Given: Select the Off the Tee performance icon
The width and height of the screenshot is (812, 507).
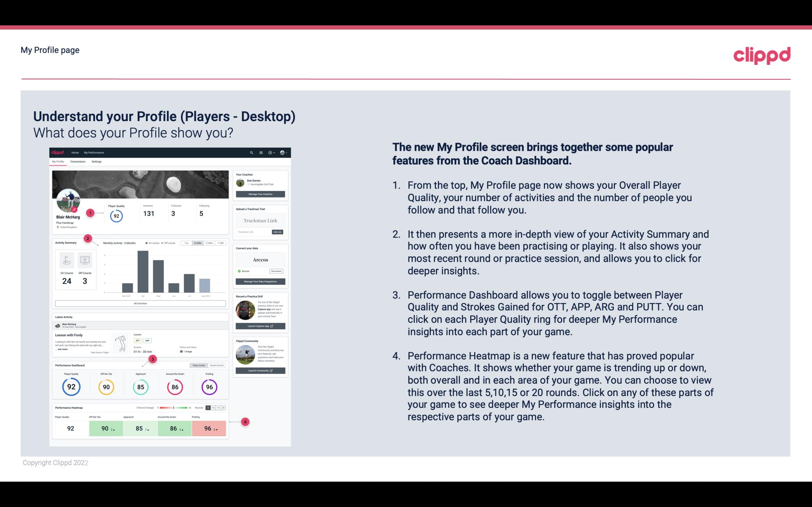Looking at the screenshot, I should 106,387.
